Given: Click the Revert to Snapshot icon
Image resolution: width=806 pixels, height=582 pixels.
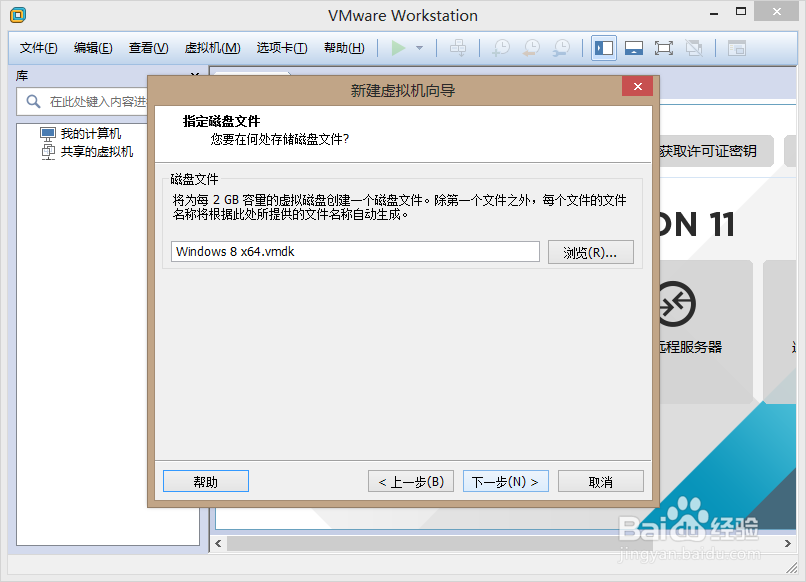Looking at the screenshot, I should pos(532,48).
